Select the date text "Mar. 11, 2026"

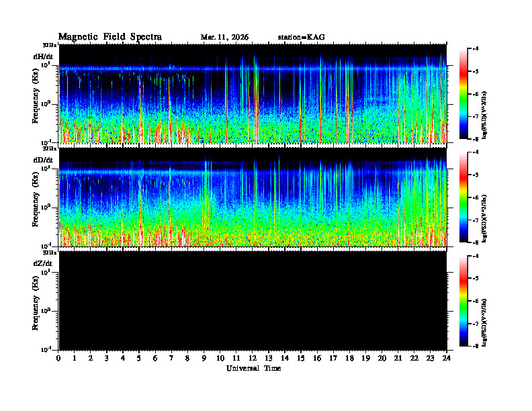click(x=224, y=38)
